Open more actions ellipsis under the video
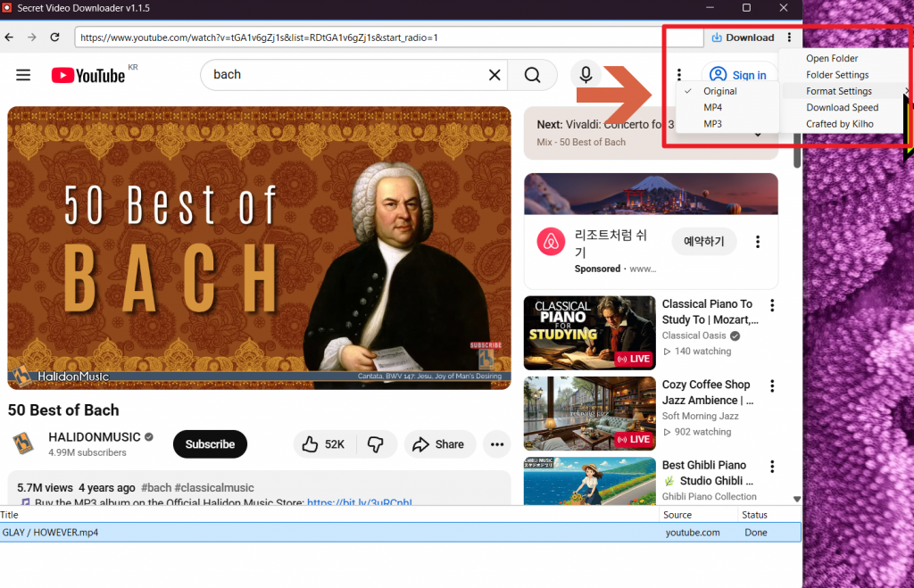Image resolution: width=914 pixels, height=588 pixels. click(497, 444)
